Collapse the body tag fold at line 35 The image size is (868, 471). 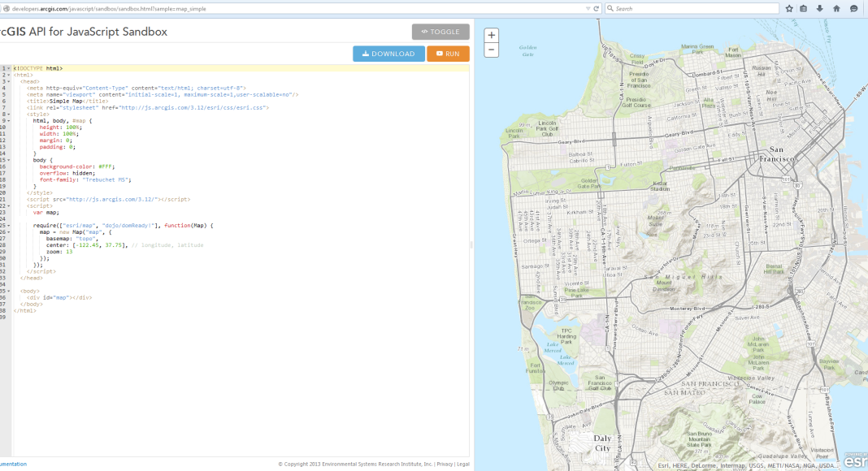9,292
